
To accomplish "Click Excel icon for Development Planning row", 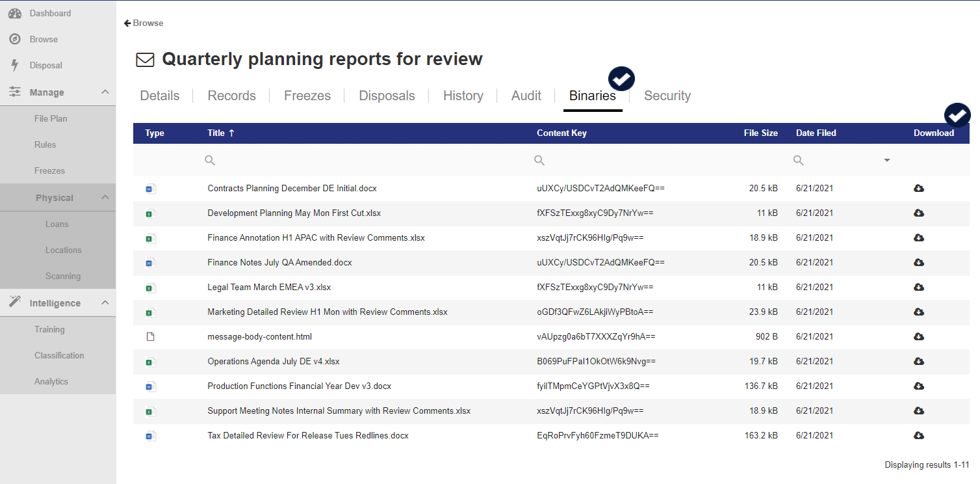I will pos(150,213).
